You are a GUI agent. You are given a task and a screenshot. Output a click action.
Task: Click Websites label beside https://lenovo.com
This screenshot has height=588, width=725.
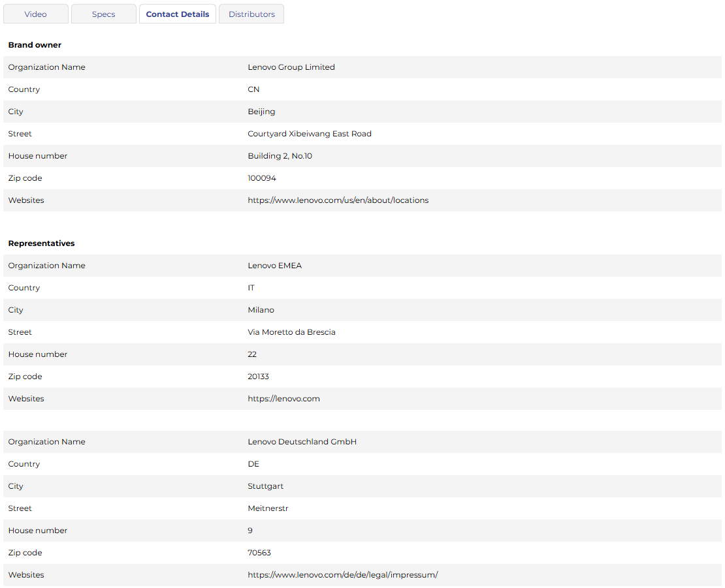point(26,399)
